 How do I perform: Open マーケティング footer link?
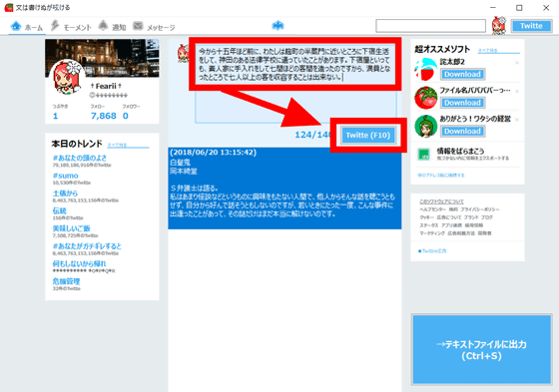[432, 233]
